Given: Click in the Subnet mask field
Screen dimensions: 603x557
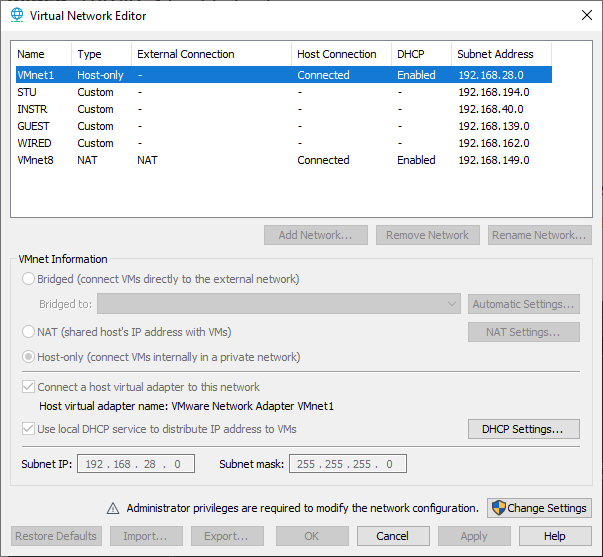Looking at the screenshot, I should 348,464.
